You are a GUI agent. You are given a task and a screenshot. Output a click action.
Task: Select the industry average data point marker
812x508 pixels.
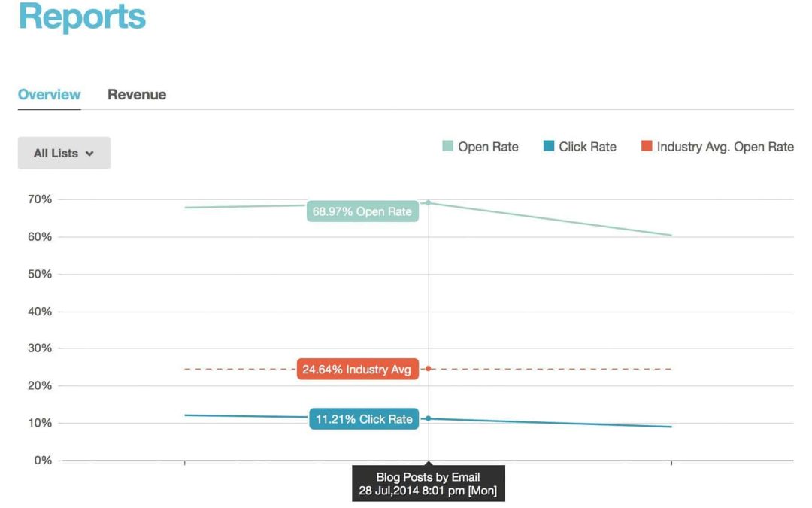[429, 369]
